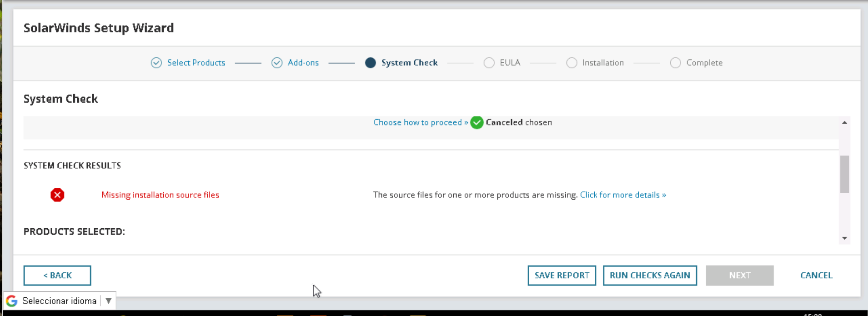Select the Installation step circle

[x=572, y=63]
